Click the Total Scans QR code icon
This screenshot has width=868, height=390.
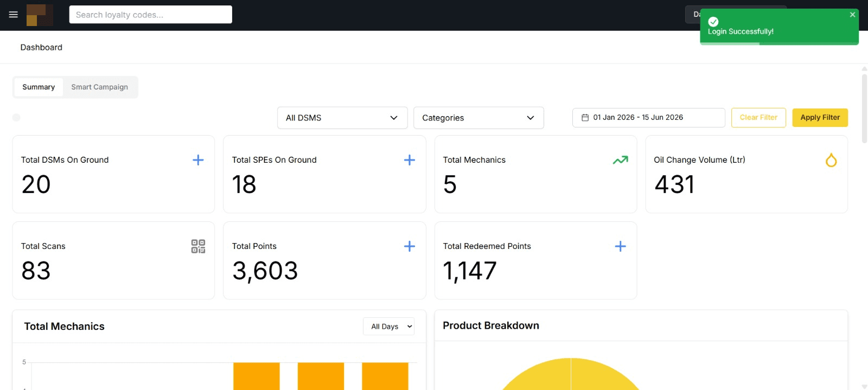pyautogui.click(x=198, y=246)
